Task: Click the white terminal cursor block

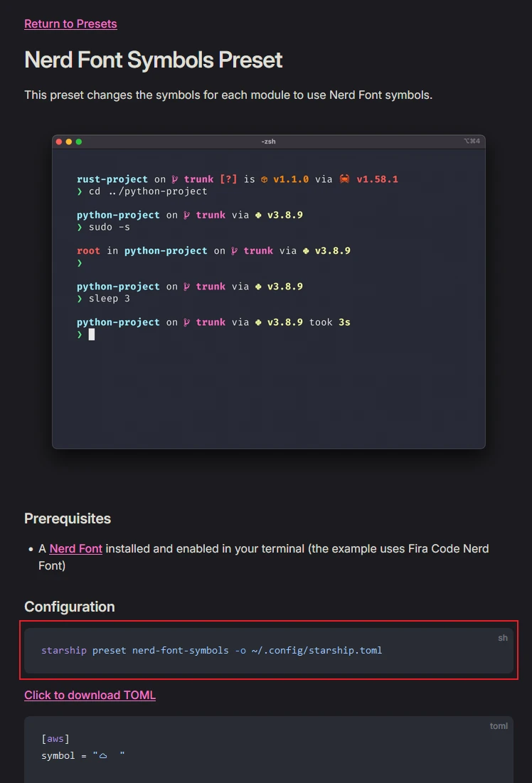Action: click(92, 334)
